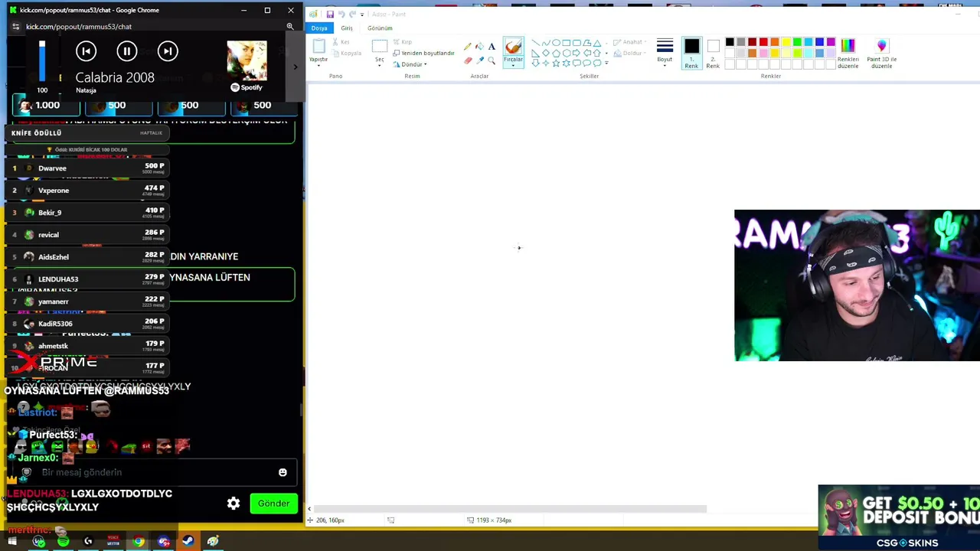The image size is (980, 551).
Task: Open Yeniden boyutlandır resize dialog
Action: (x=423, y=53)
